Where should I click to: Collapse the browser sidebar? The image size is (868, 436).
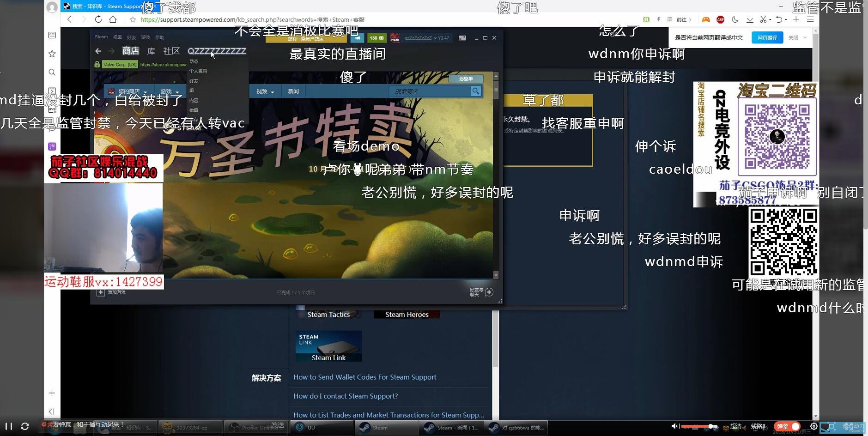point(52,412)
